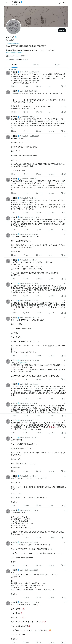Screen dimensions: 72x644
Task: Share the Nov 28, 2024 post
Action: [x=65, y=174]
